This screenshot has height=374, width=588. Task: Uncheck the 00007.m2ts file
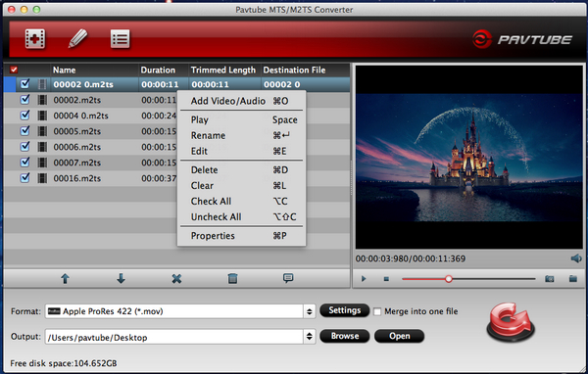[x=24, y=162]
